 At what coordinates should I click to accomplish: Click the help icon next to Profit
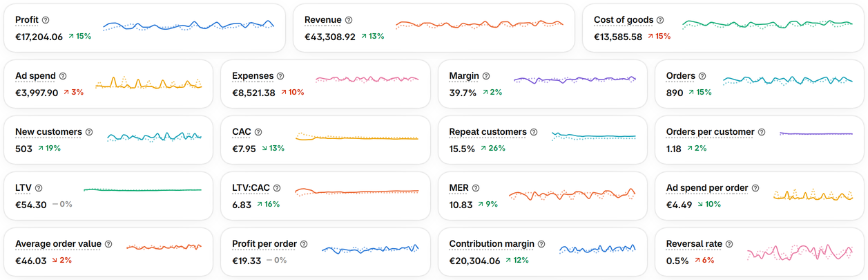point(46,20)
